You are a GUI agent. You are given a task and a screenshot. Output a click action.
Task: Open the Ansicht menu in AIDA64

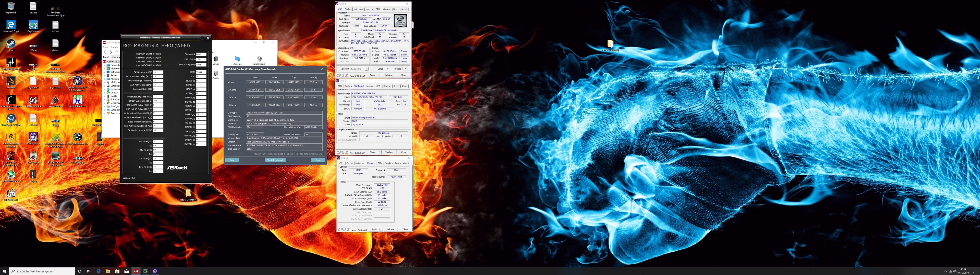point(115,47)
